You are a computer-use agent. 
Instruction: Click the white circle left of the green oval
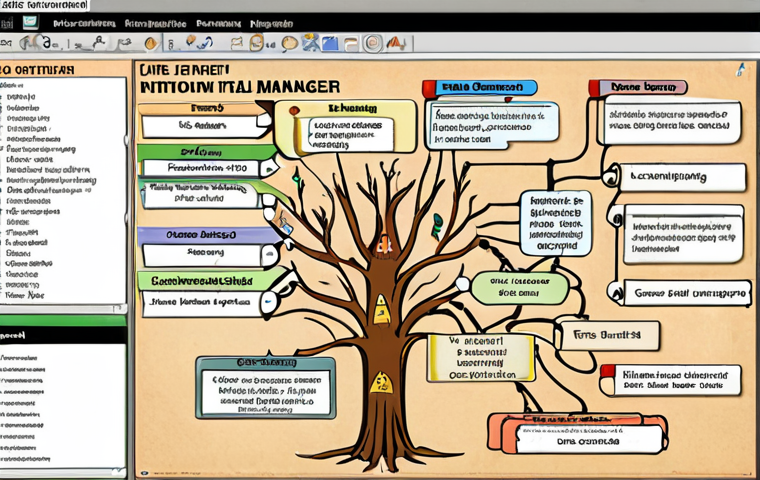pyautogui.click(x=462, y=284)
